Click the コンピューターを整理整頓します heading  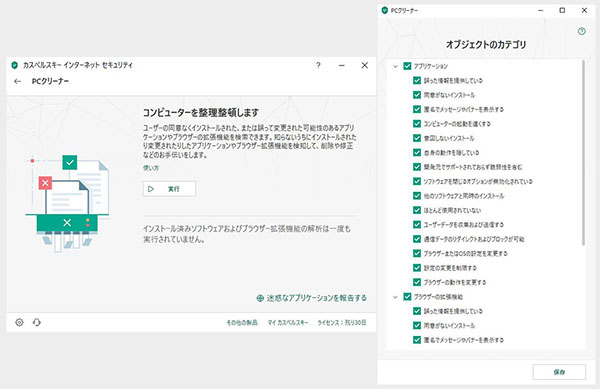coord(201,112)
